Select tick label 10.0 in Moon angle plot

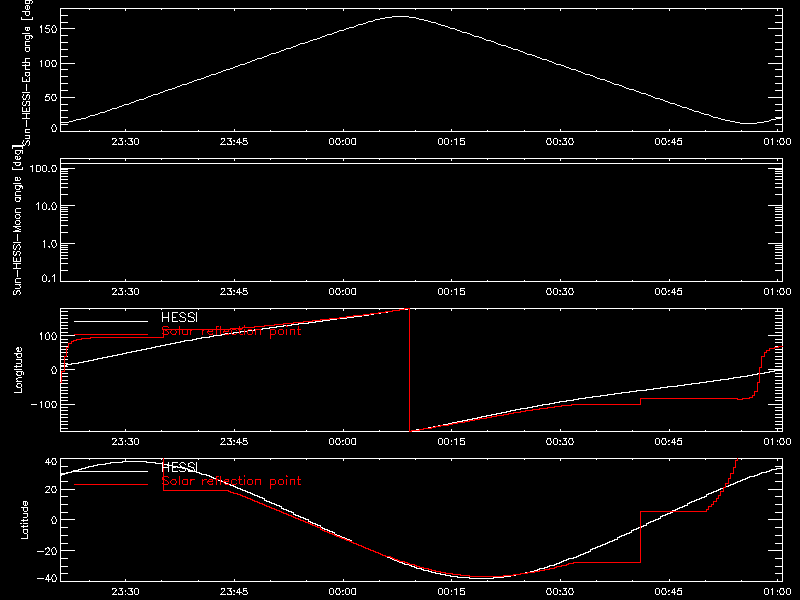(x=45, y=206)
